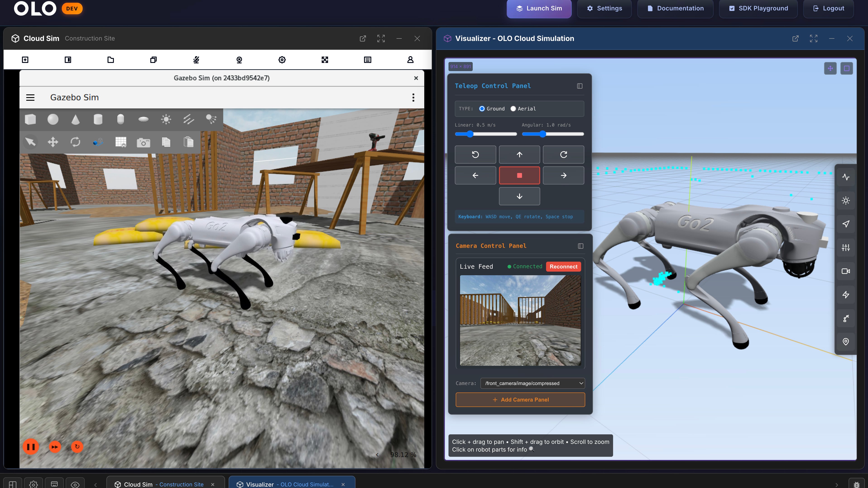Add a spot light in Gazebo
The width and height of the screenshot is (868, 488).
[x=211, y=119]
